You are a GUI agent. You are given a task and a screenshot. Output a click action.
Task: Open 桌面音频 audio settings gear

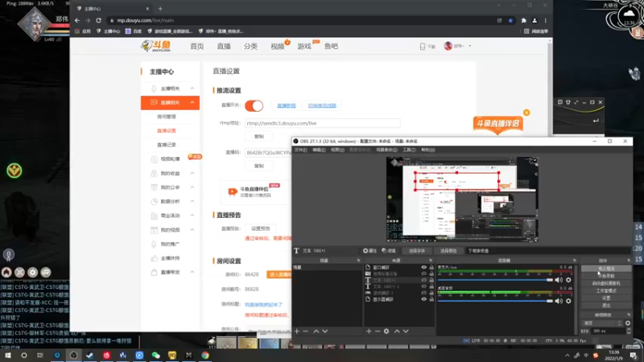coord(568,301)
